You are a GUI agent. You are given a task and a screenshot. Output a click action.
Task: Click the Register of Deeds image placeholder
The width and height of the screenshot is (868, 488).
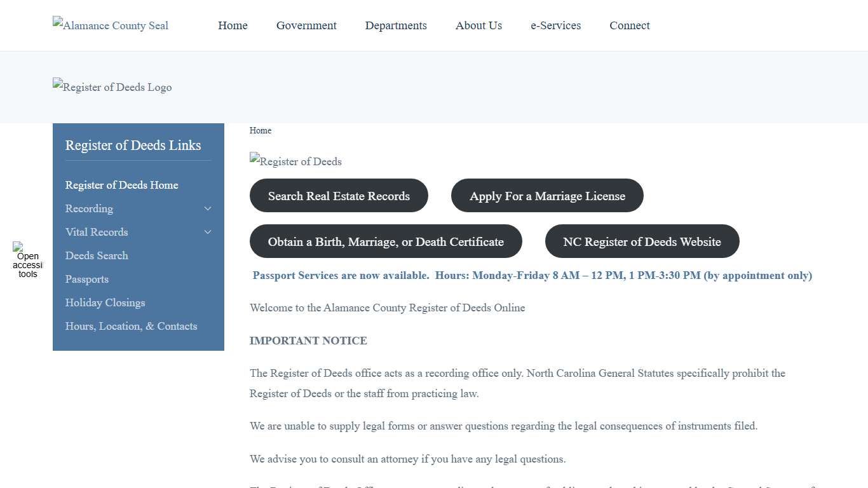(295, 161)
